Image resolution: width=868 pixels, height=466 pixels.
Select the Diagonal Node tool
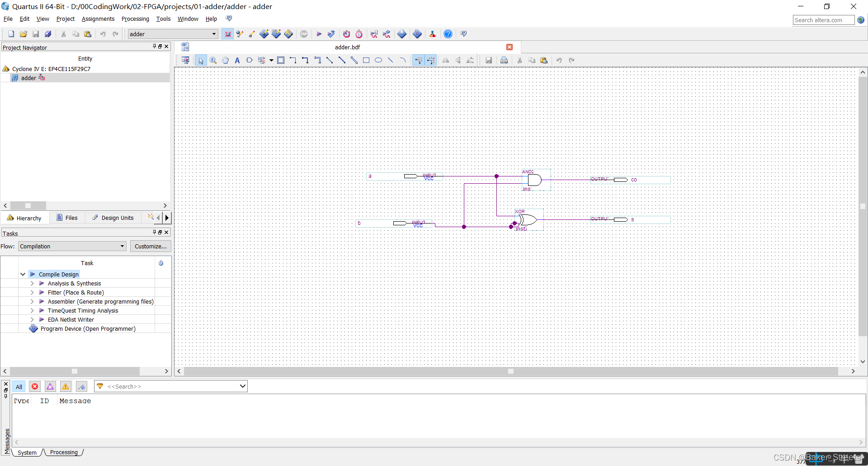[330, 60]
